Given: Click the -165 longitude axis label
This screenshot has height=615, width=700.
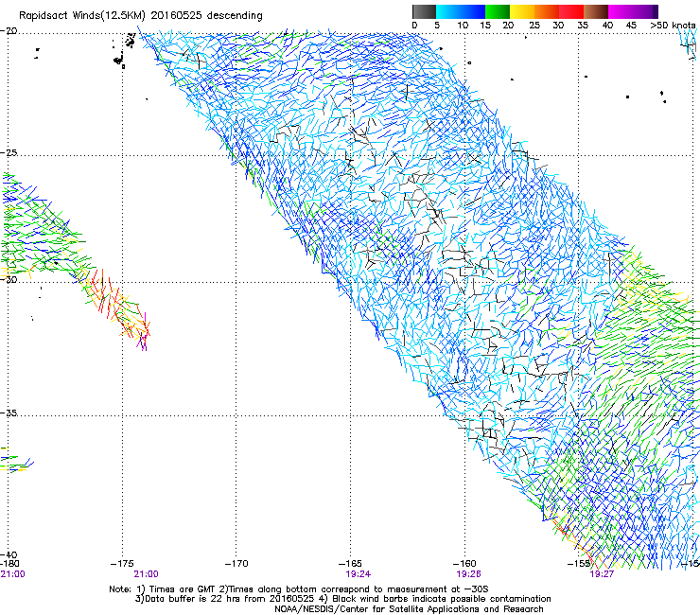Looking at the screenshot, I should click(x=350, y=564).
